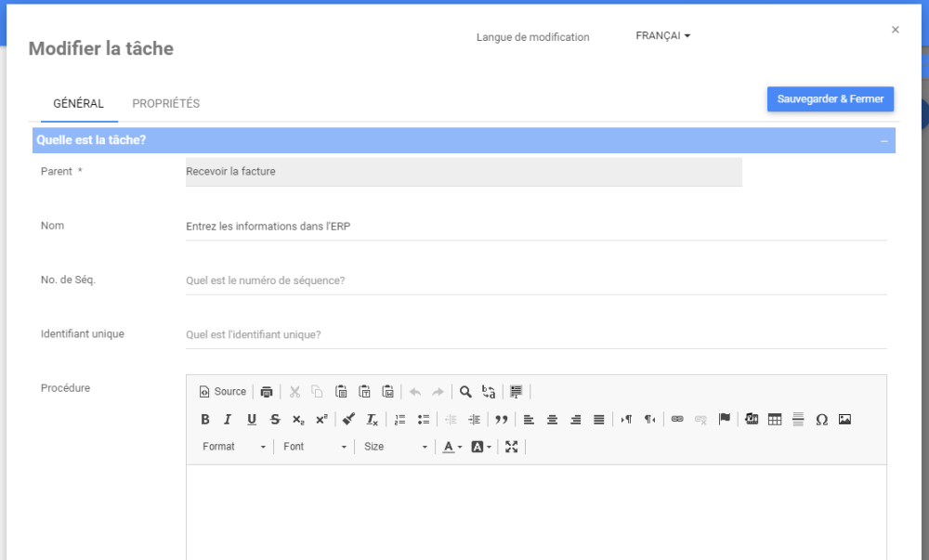Click the Paste as plain text icon
The width and height of the screenshot is (929, 560).
[364, 391]
